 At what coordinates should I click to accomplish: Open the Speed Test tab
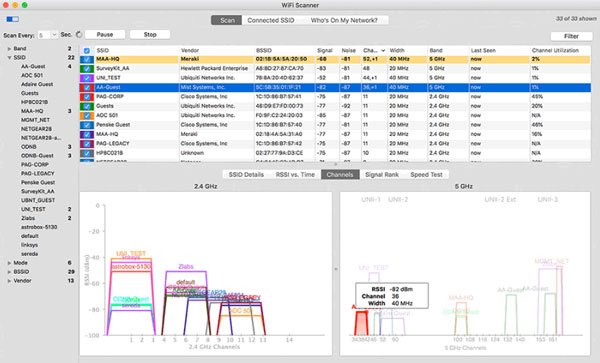click(426, 174)
